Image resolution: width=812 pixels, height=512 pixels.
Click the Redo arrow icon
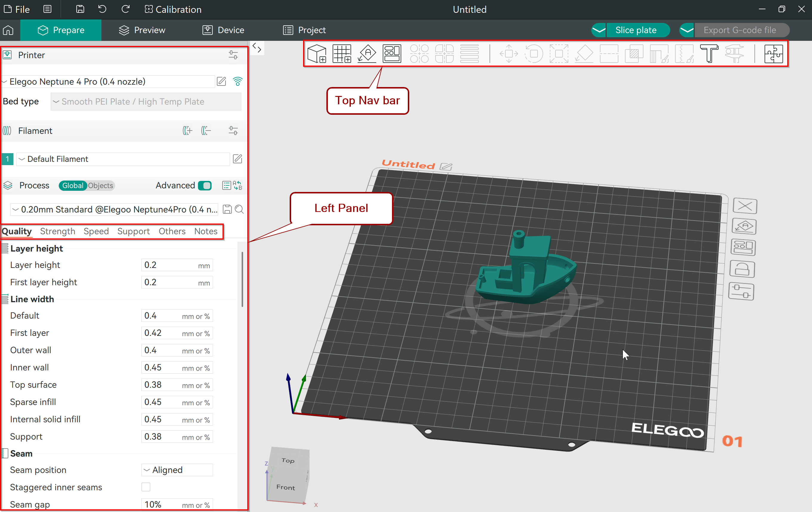coord(126,9)
